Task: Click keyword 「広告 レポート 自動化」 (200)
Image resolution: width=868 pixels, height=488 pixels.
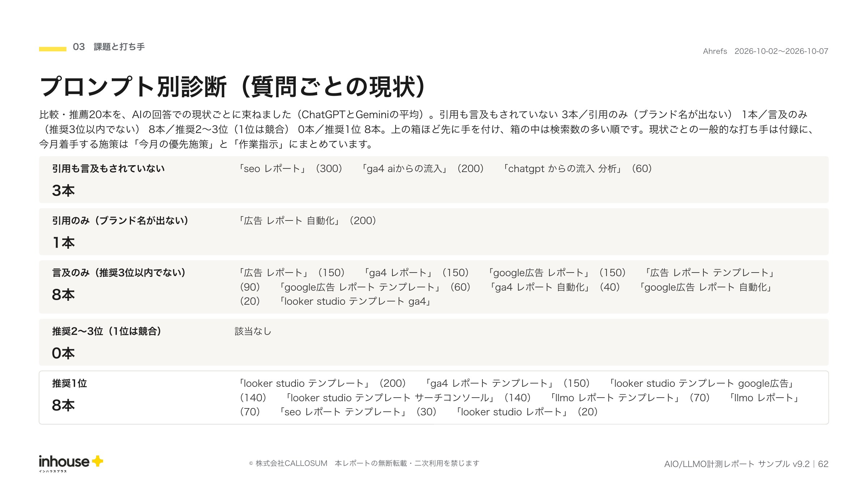Action: point(307,221)
